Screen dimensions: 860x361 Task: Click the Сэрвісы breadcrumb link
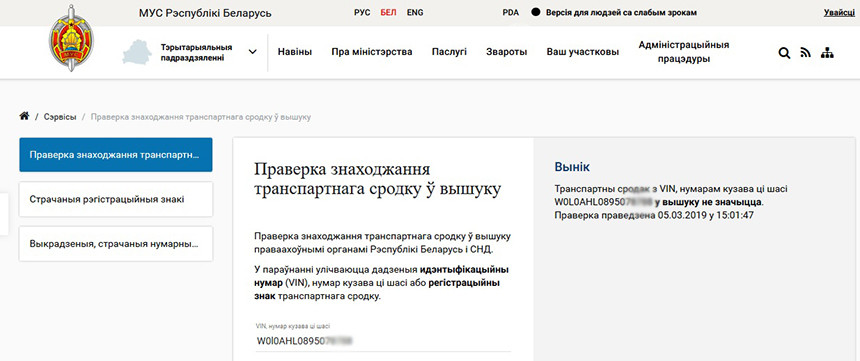(x=60, y=117)
